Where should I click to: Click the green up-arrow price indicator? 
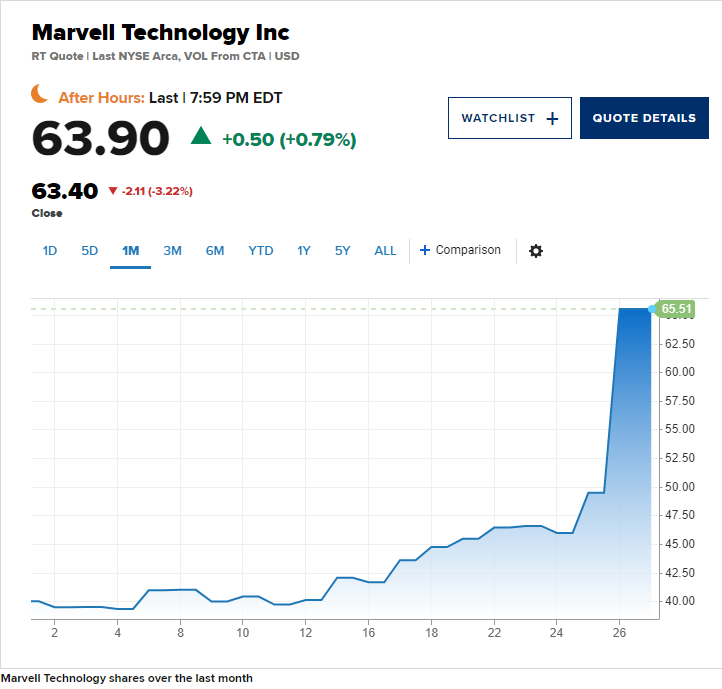(x=201, y=137)
